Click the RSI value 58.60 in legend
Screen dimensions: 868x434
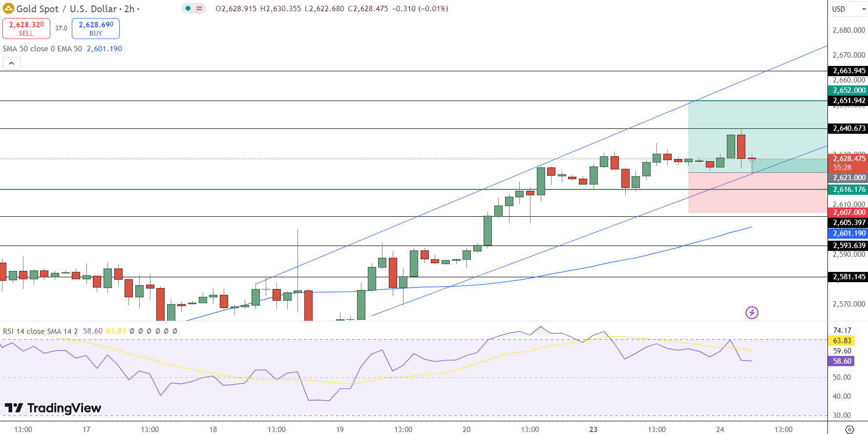pos(93,331)
